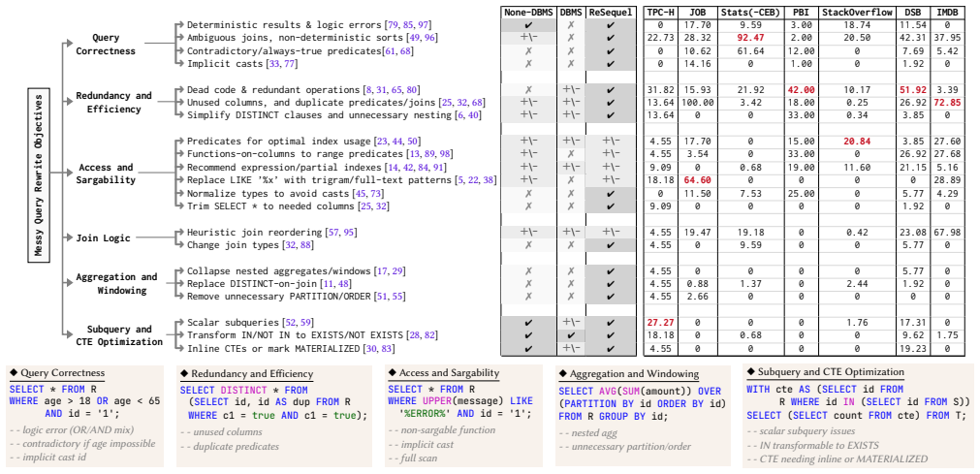Screen dimensions: 980x474
Task: Click the red value 72.85
Action: point(949,103)
